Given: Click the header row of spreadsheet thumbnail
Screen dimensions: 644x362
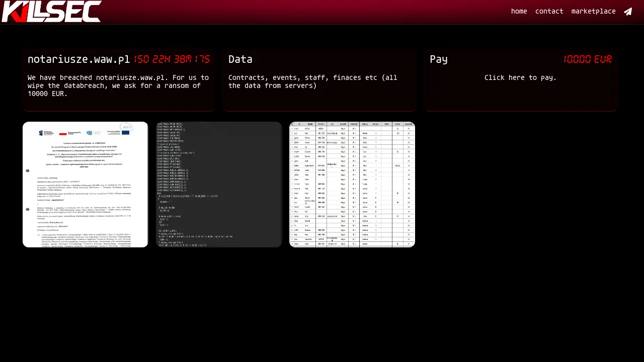Looking at the screenshot, I should (352, 124).
